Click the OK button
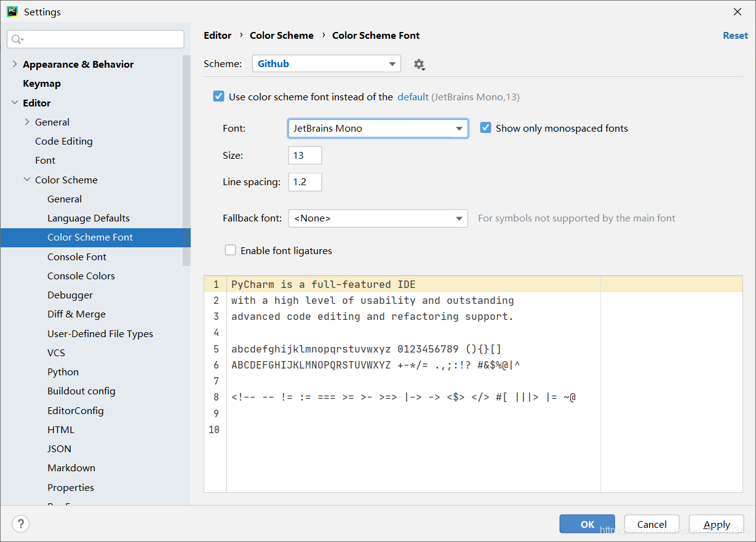The width and height of the screenshot is (756, 542). pos(587,524)
